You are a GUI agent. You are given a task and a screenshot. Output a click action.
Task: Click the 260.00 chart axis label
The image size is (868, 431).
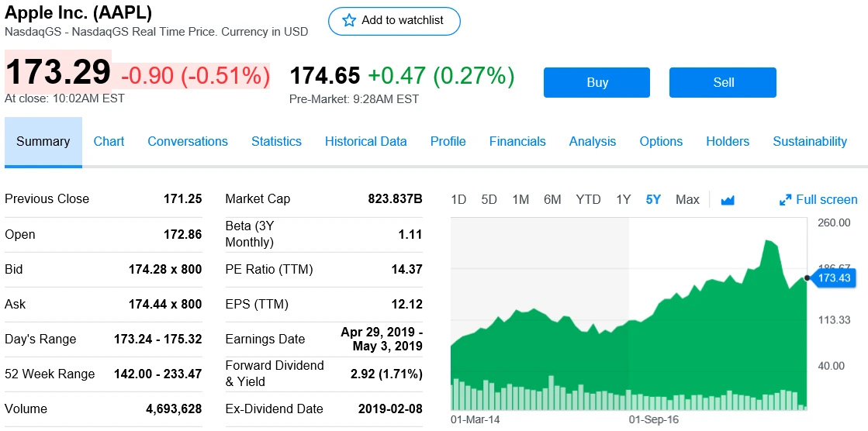[833, 223]
